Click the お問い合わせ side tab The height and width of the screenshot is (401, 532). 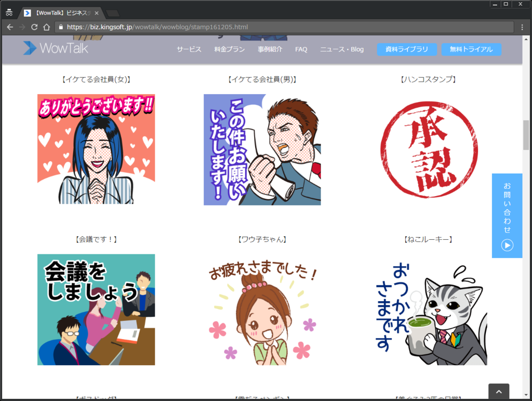(507, 216)
